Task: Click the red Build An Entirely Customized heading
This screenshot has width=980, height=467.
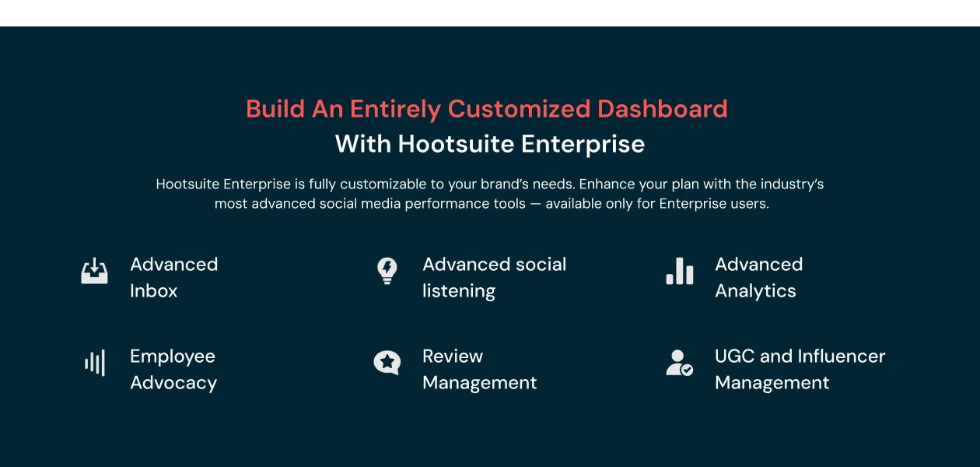Action: (486, 109)
